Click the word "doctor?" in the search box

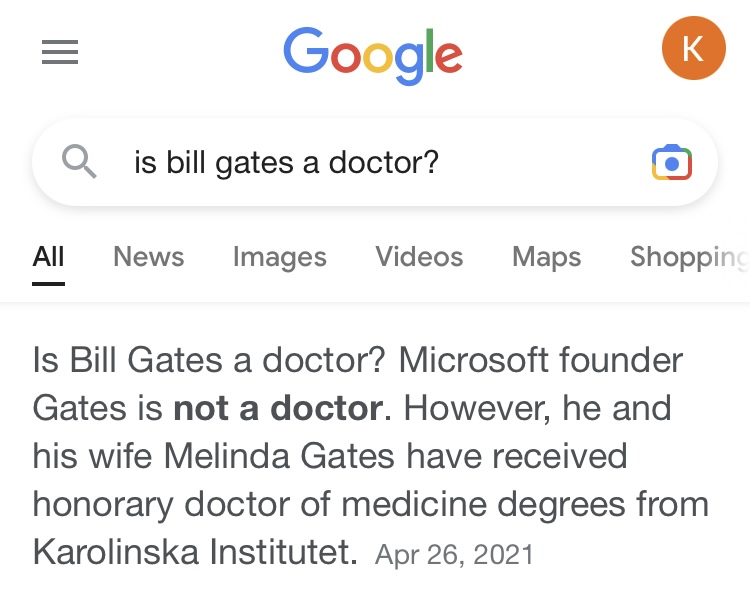384,162
